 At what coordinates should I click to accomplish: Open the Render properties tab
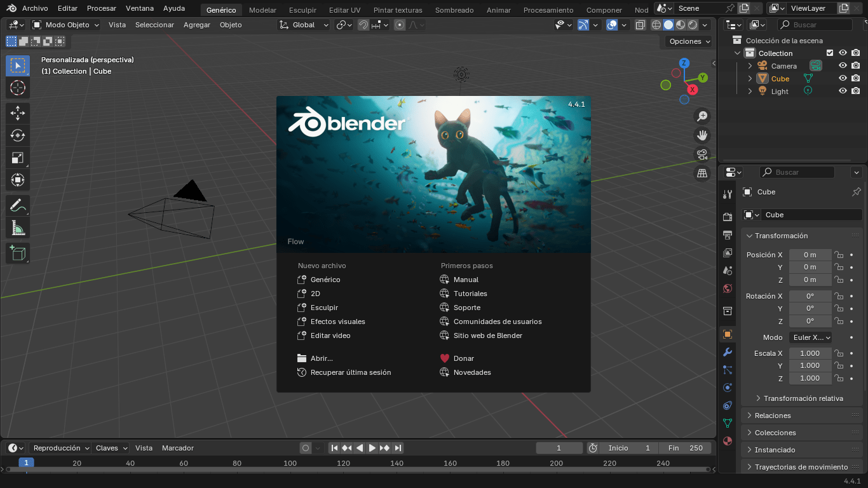[728, 217]
